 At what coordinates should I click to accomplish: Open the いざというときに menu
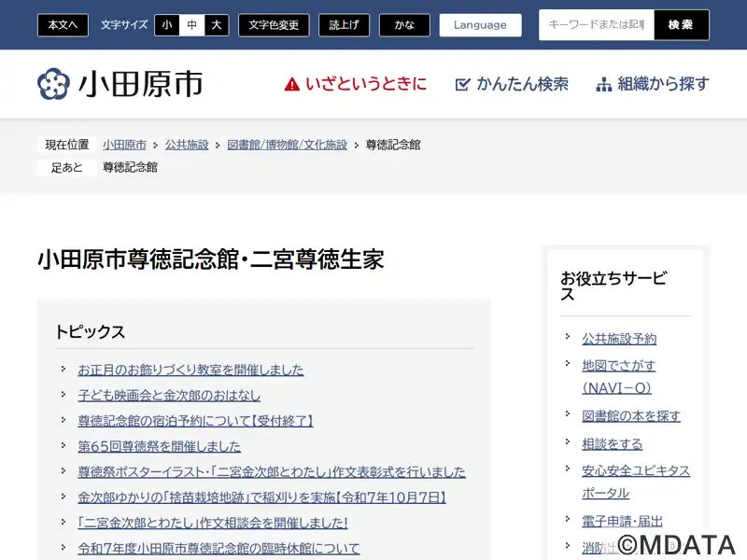[x=365, y=84]
